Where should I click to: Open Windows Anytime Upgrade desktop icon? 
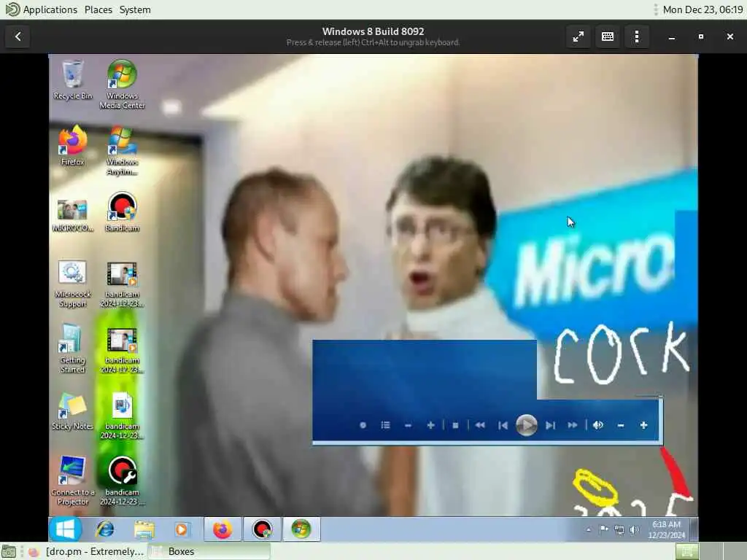tap(122, 150)
